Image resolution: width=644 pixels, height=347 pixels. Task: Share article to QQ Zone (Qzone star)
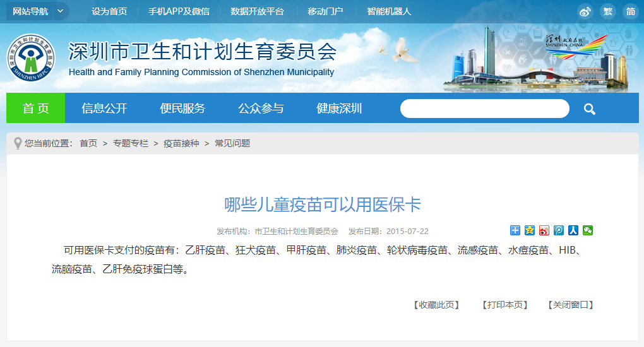click(x=530, y=230)
